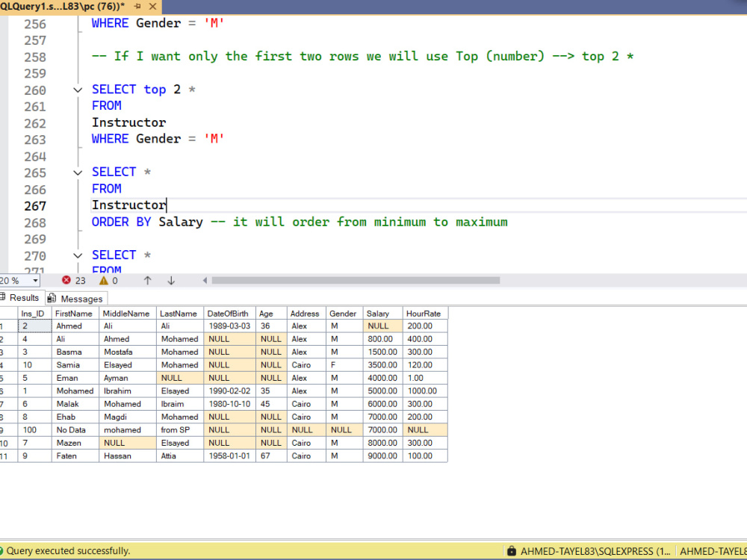
Task: Select the Mazen first name cell
Action: pyautogui.click(x=75, y=443)
